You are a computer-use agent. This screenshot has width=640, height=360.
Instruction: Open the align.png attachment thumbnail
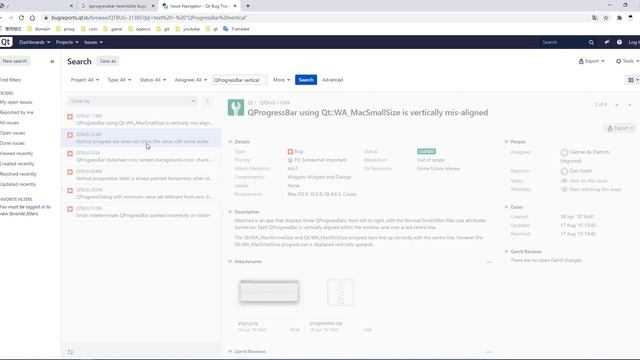[269, 291]
